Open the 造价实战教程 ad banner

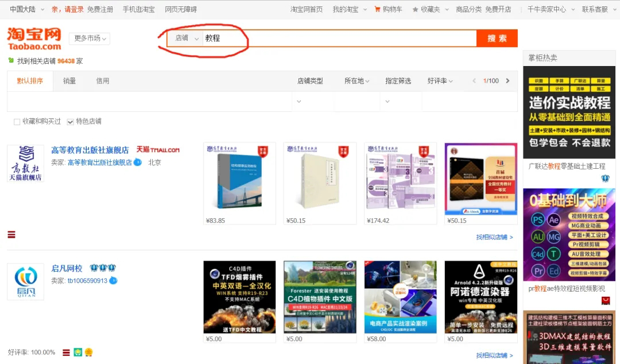[569, 112]
